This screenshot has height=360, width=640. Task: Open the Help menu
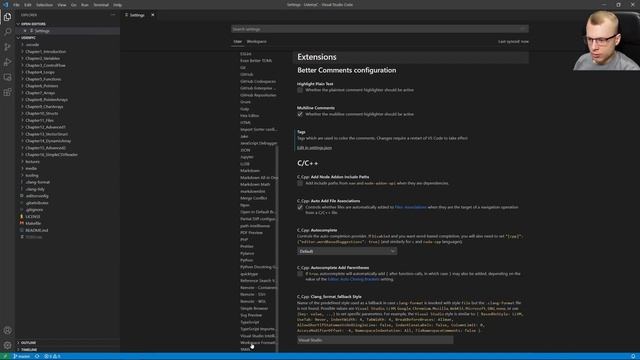[x=118, y=5]
